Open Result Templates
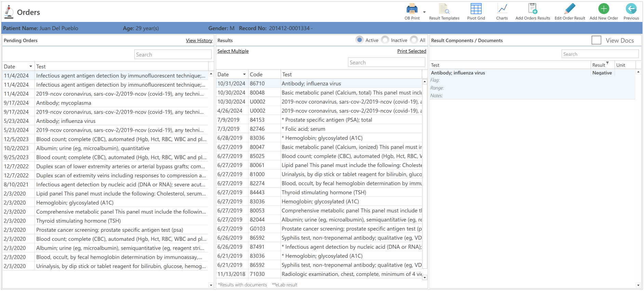 (444, 12)
